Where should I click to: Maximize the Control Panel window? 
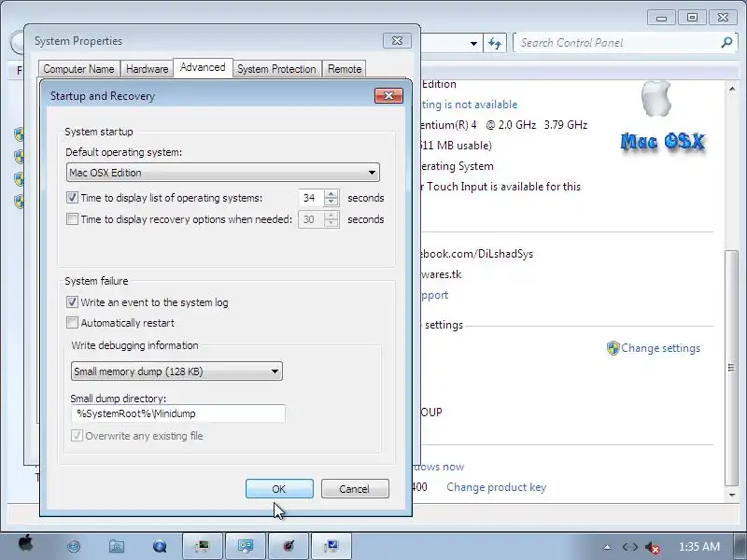point(692,18)
